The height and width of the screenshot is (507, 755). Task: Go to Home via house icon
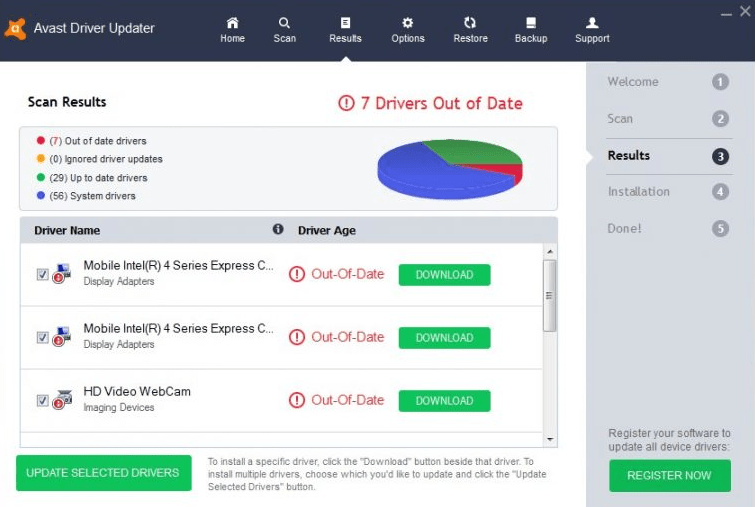coord(233,23)
